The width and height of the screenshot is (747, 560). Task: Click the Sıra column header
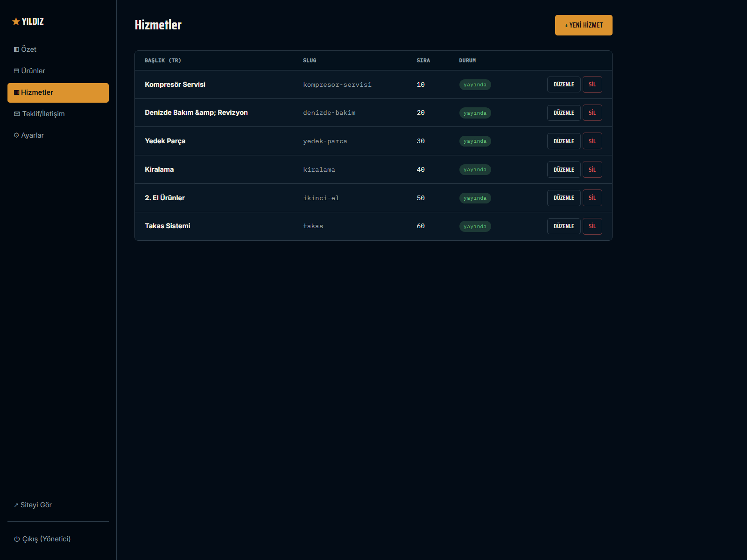pos(423,61)
